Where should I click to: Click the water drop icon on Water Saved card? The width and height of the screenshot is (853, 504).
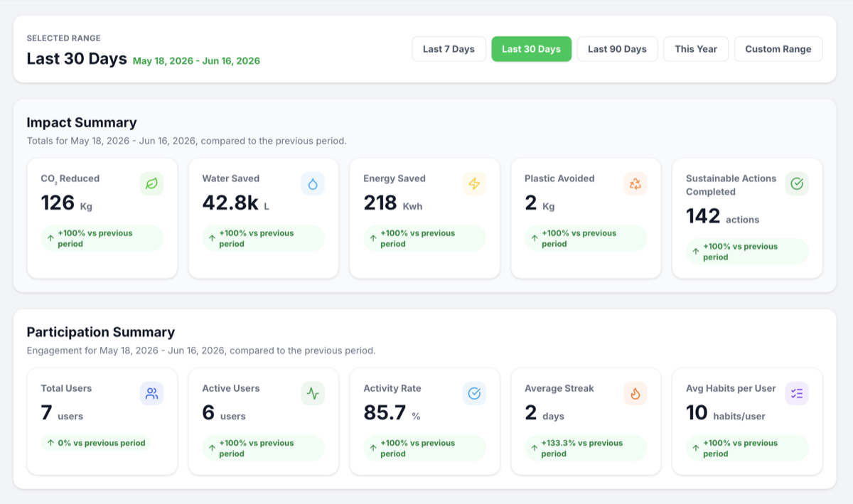tap(313, 184)
